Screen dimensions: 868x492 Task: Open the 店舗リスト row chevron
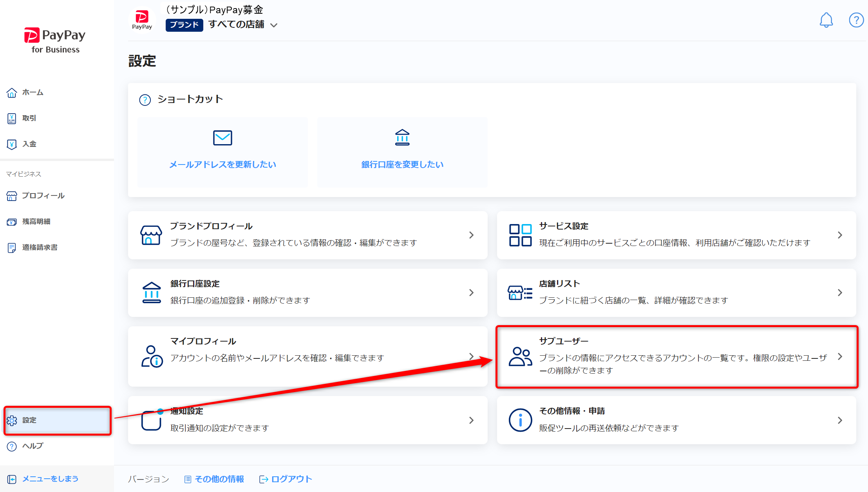tap(840, 293)
